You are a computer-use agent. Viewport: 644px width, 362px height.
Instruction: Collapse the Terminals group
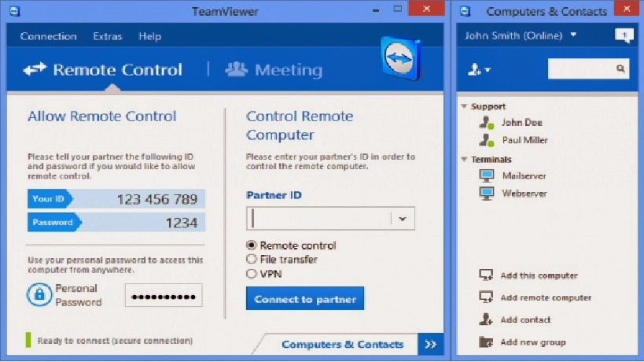coord(464,159)
